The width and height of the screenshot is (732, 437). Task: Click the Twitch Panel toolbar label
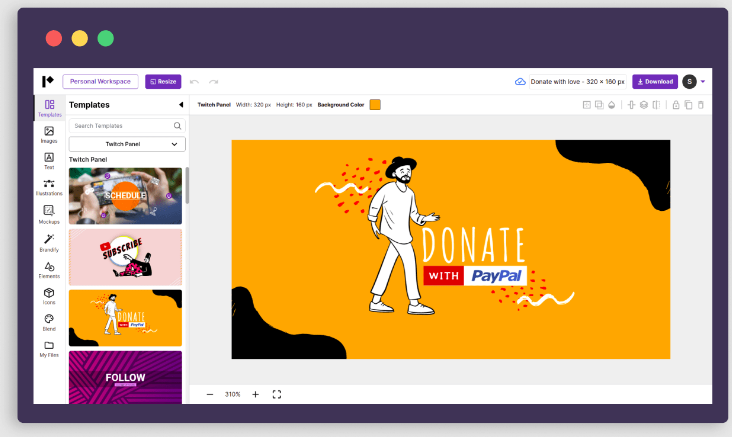(214, 105)
